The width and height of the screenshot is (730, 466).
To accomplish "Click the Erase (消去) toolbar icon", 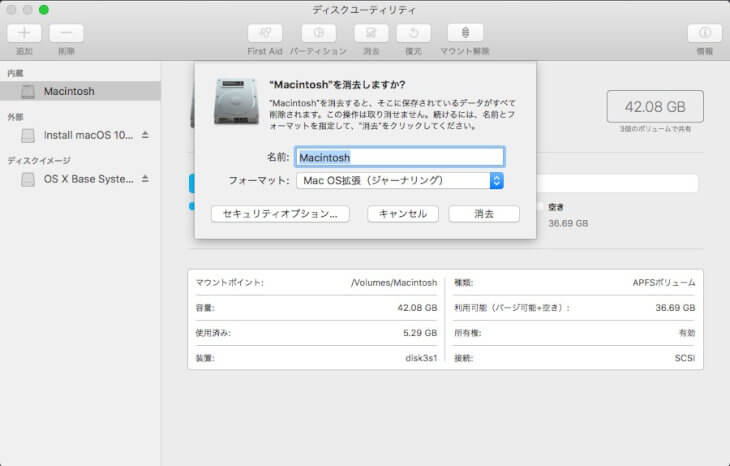I will pyautogui.click(x=371, y=33).
